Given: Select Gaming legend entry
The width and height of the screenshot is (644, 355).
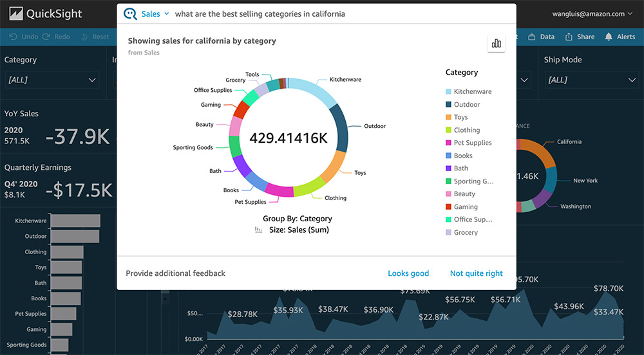Looking at the screenshot, I should tap(462, 206).
